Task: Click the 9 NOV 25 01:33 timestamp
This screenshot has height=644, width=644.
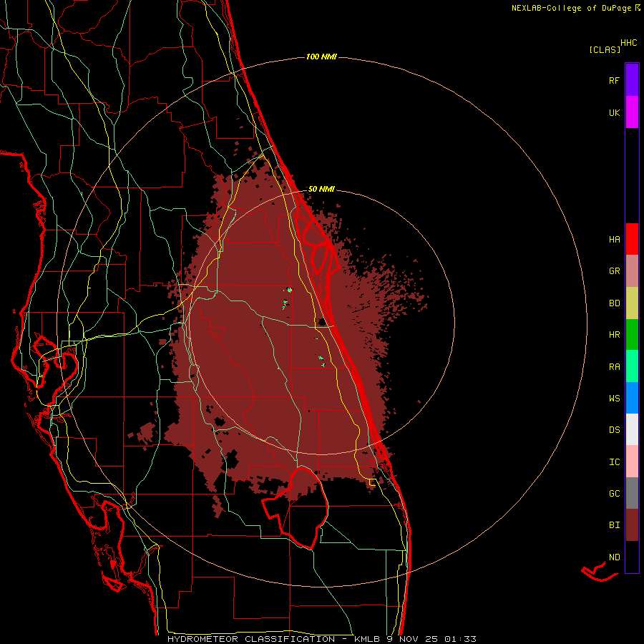Action: (431, 639)
